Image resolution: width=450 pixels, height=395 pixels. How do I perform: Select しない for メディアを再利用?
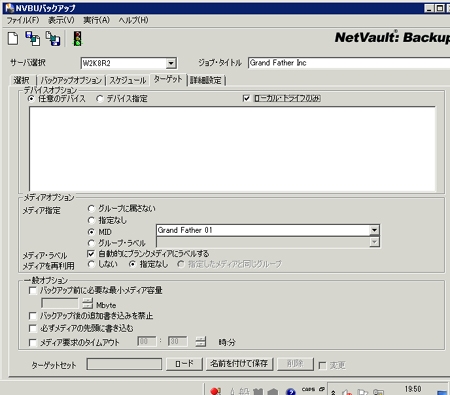pos(91,264)
